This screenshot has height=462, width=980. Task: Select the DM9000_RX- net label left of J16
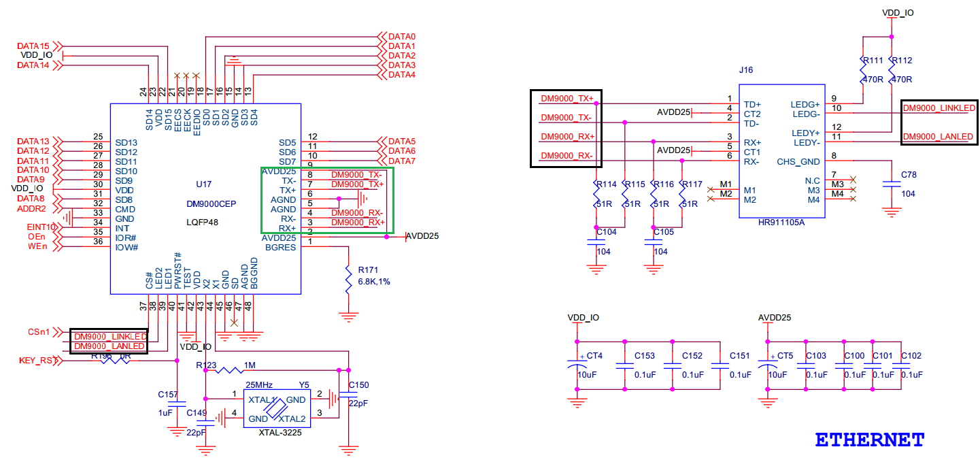[567, 156]
